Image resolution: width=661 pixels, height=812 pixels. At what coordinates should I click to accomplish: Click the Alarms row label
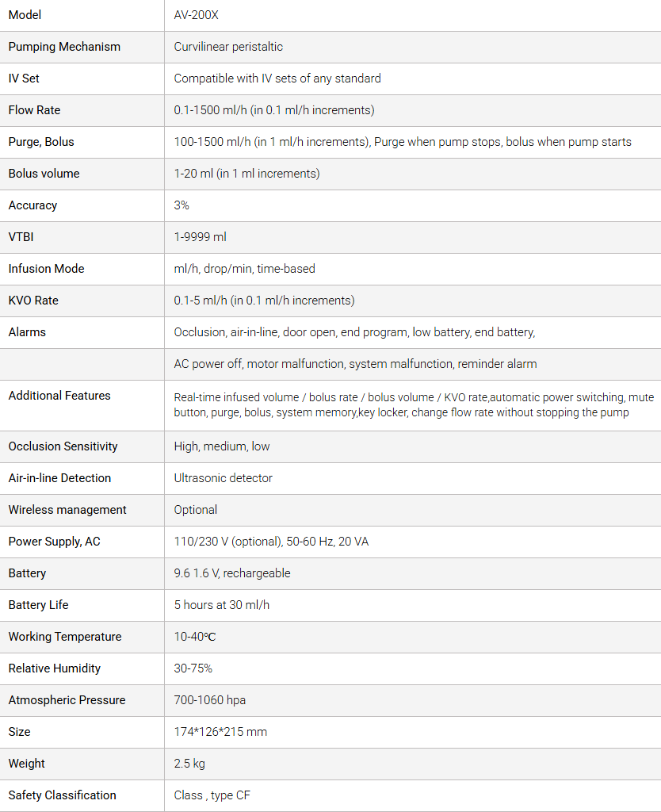[27, 332]
